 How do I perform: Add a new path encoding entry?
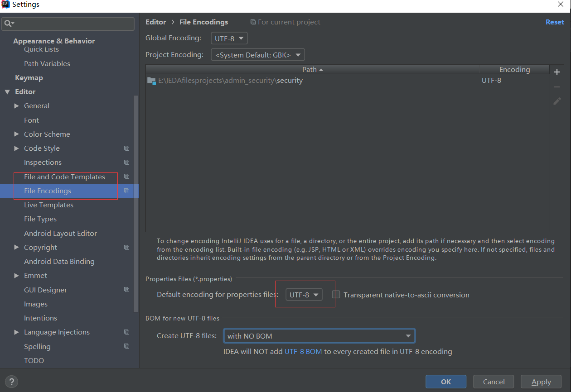click(x=557, y=72)
